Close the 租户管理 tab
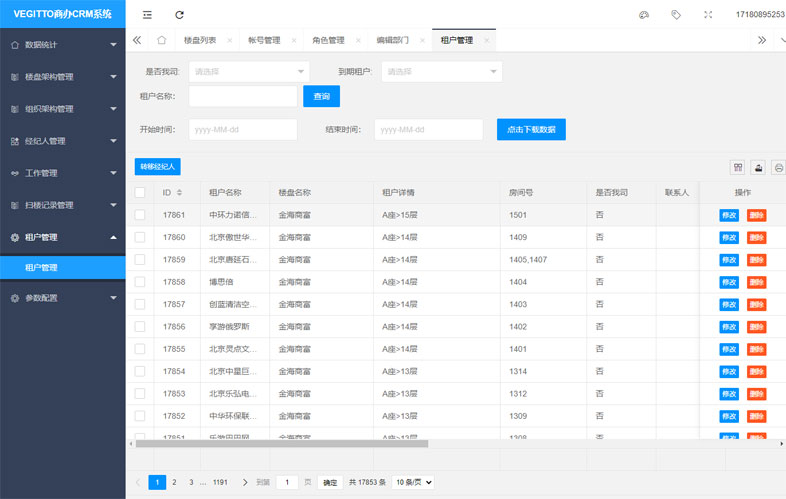Screen dimensions: 786x499 coord(486,41)
